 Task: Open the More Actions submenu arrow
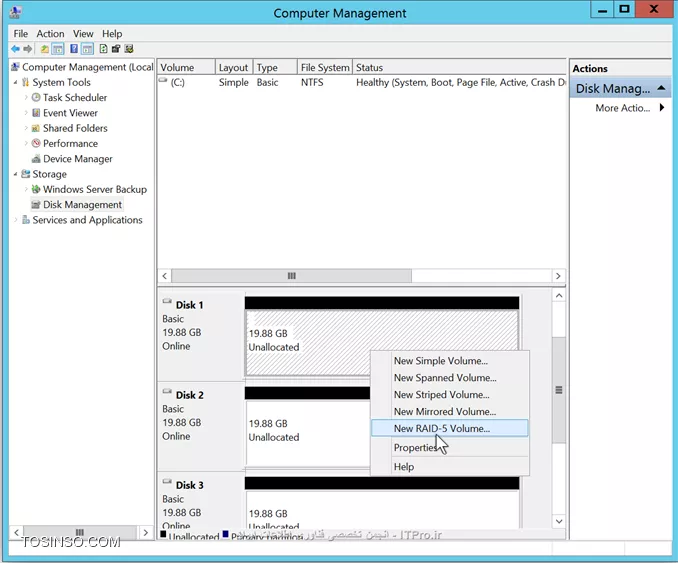click(662, 108)
